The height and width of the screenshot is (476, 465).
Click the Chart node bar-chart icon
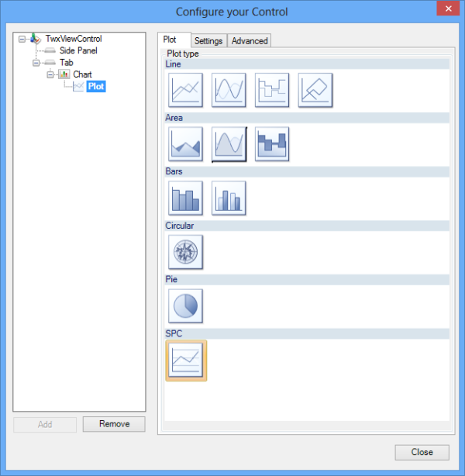[64, 74]
